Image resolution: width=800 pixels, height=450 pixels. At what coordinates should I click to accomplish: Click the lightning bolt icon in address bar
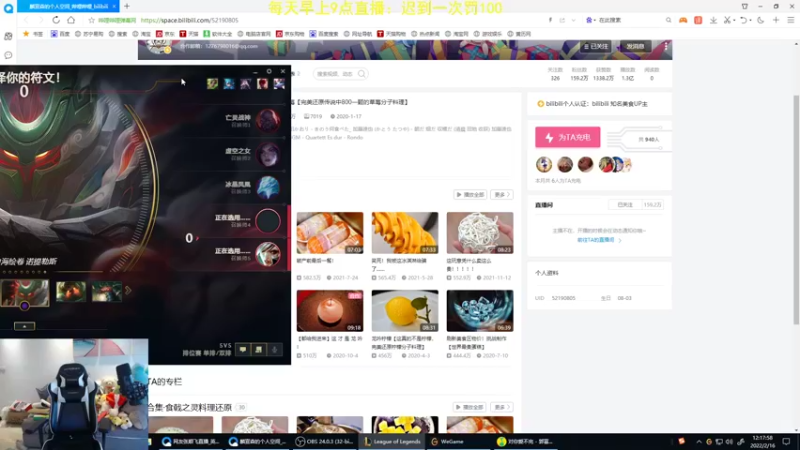(x=550, y=20)
